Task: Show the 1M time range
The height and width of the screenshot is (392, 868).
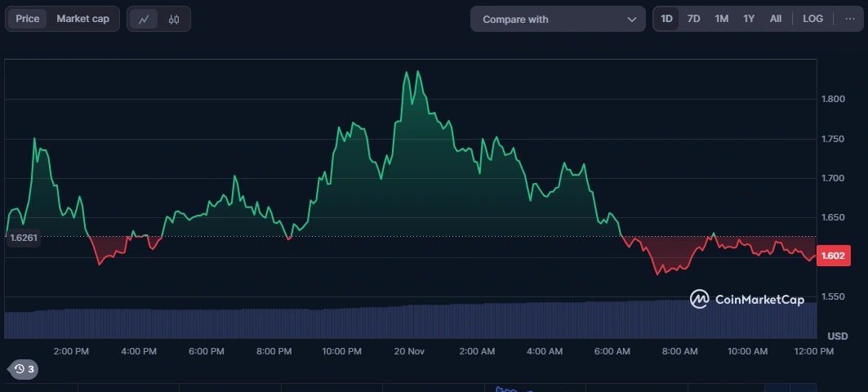Action: click(x=721, y=19)
